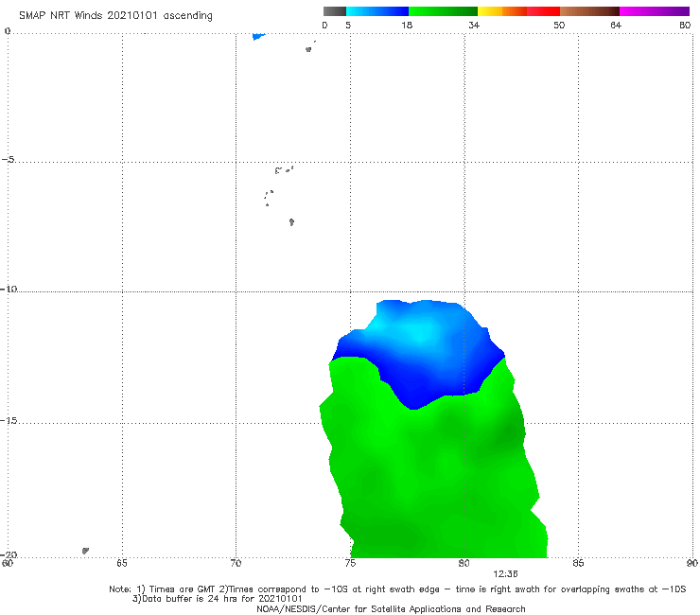Click the green 18-34 segment of the color bar
The height and width of the screenshot is (615, 700).
point(443,11)
